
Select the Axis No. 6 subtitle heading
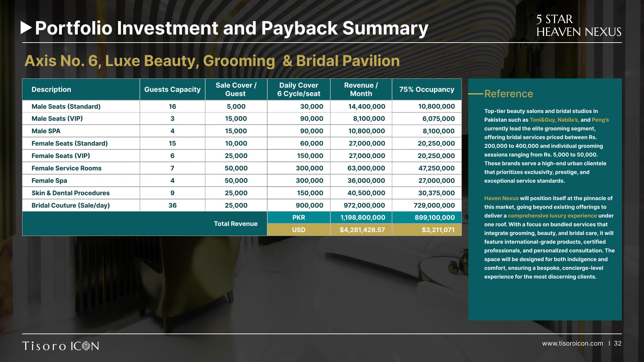point(212,61)
